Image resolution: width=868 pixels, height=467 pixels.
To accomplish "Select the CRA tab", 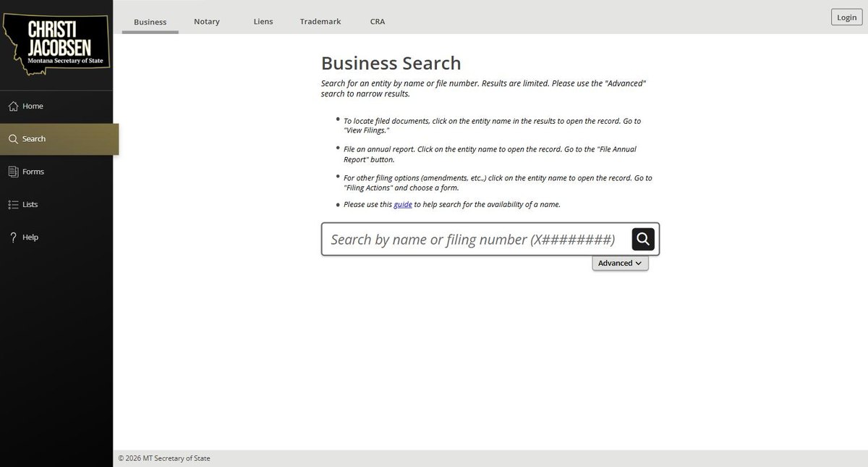I will [x=378, y=22].
